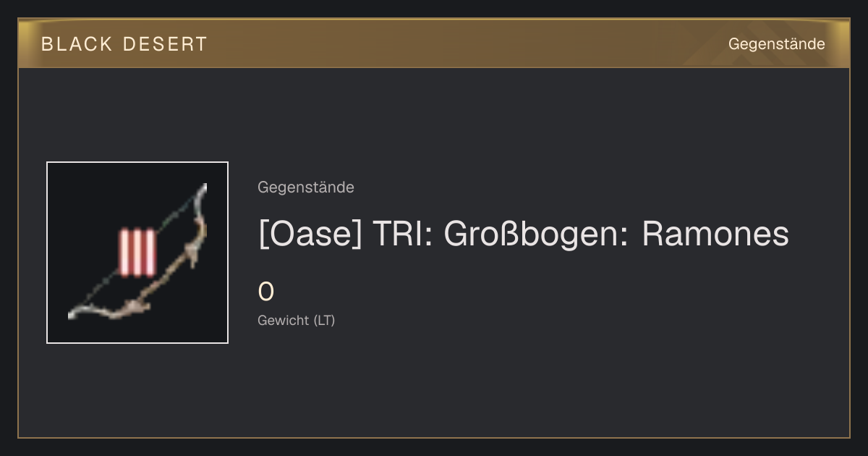Click the word Ramones in the item title
868x456 pixels.
tap(715, 234)
